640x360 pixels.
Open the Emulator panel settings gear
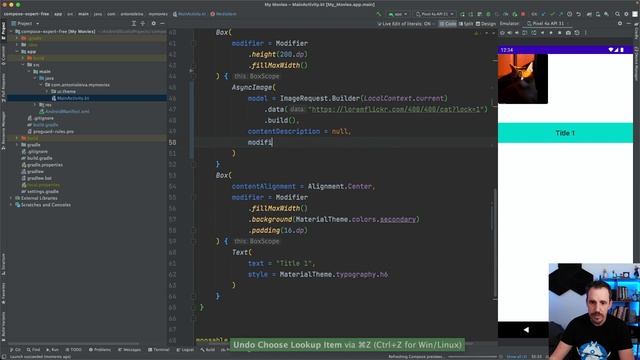point(620,24)
